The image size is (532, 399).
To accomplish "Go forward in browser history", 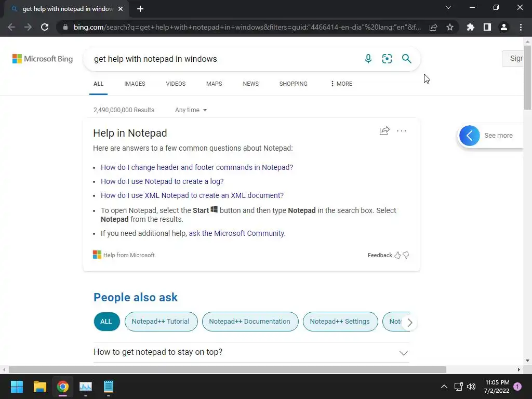I will point(28,27).
